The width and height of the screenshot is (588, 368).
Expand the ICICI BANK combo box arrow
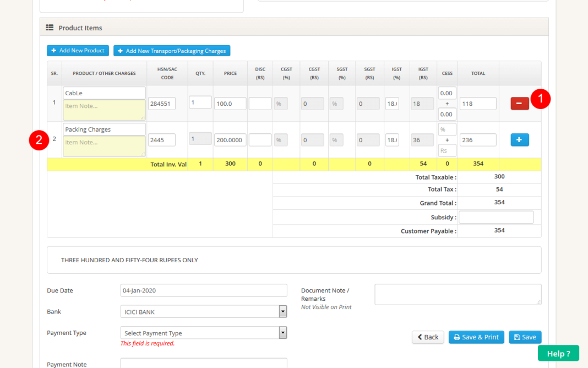282,311
